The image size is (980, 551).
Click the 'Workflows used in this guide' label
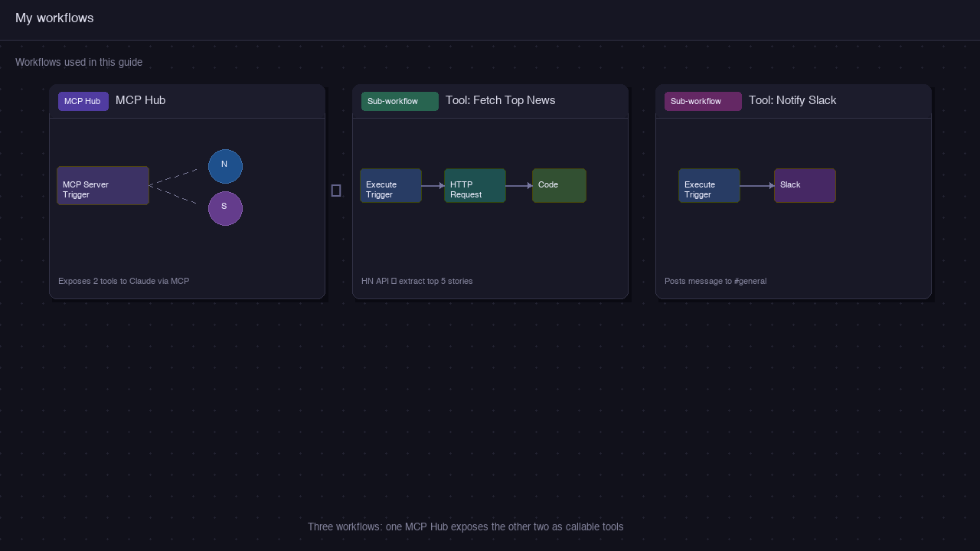point(79,62)
